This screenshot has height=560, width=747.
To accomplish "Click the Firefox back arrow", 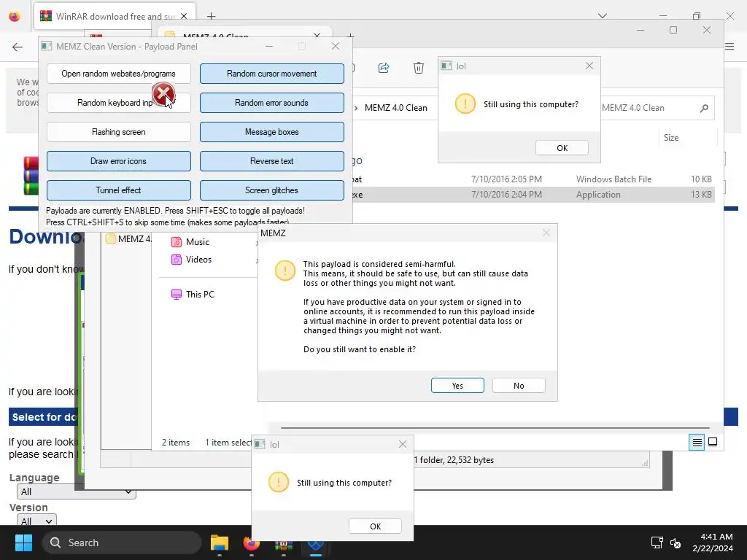I will [x=18, y=47].
